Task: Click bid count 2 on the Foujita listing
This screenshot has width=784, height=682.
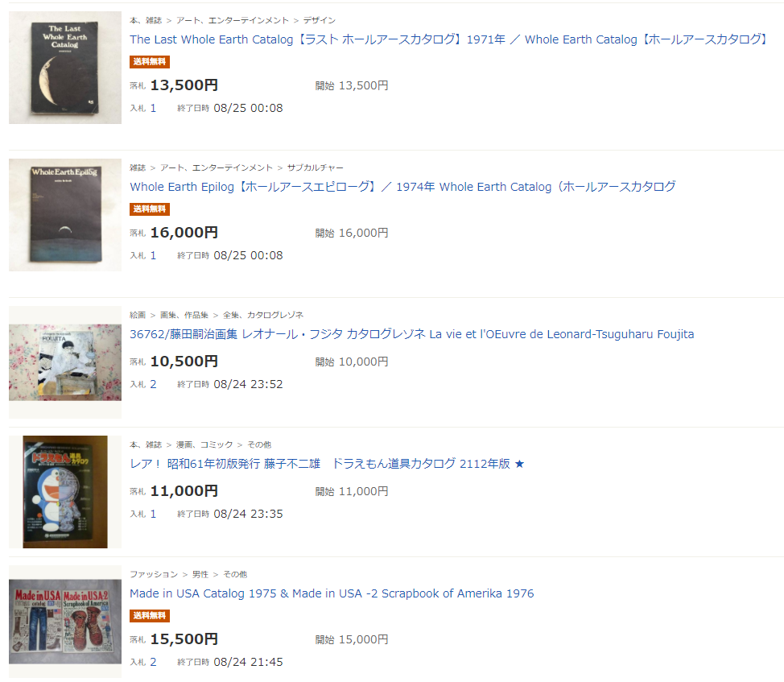Action: coord(153,385)
